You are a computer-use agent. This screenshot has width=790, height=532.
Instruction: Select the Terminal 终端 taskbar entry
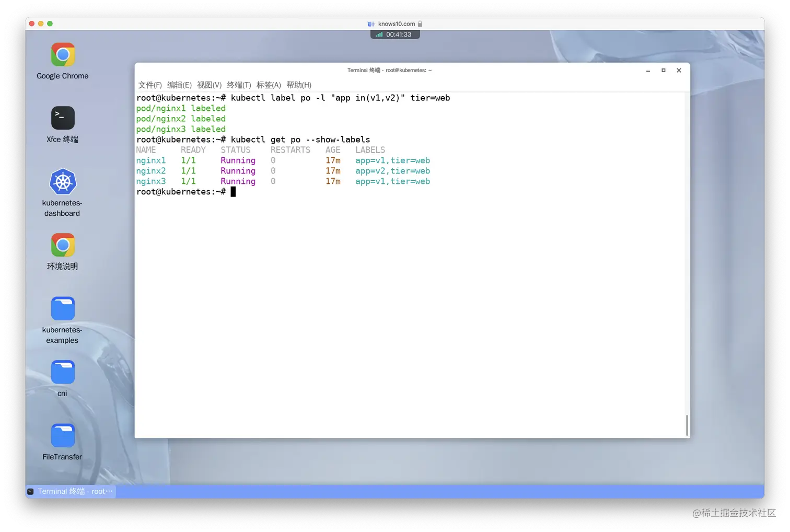click(71, 491)
